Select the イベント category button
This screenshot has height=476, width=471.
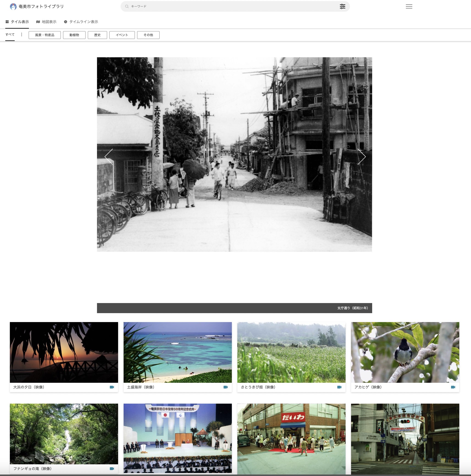pos(122,35)
